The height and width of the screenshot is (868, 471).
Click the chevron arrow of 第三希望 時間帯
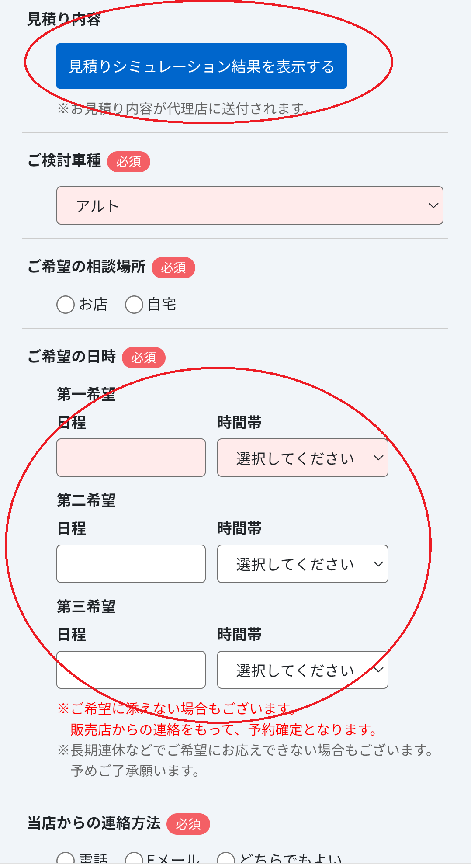(378, 670)
